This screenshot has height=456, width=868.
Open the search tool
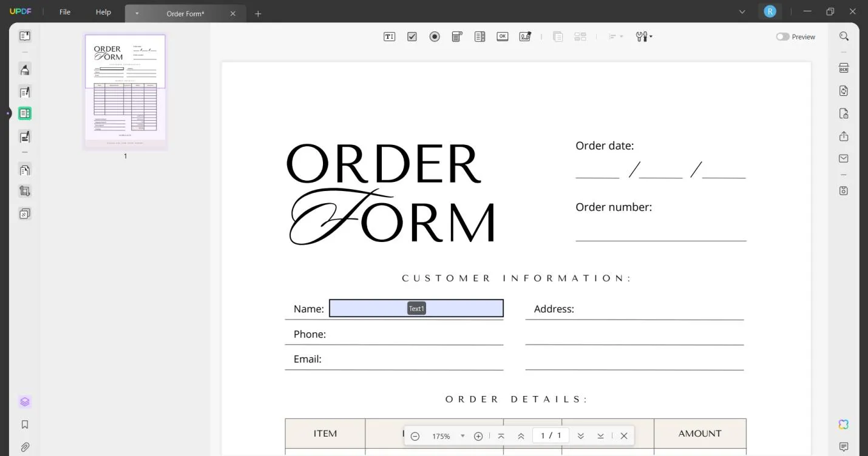[844, 36]
